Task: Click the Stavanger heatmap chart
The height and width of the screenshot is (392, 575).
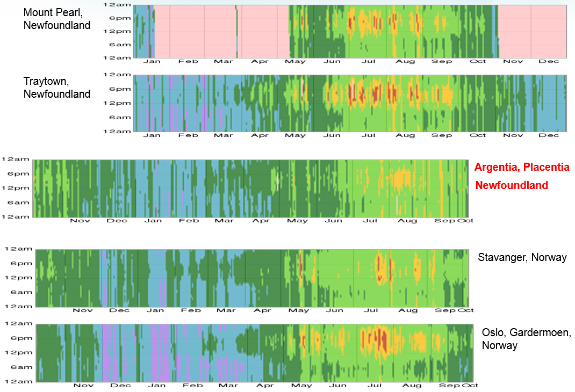Action: (x=253, y=278)
